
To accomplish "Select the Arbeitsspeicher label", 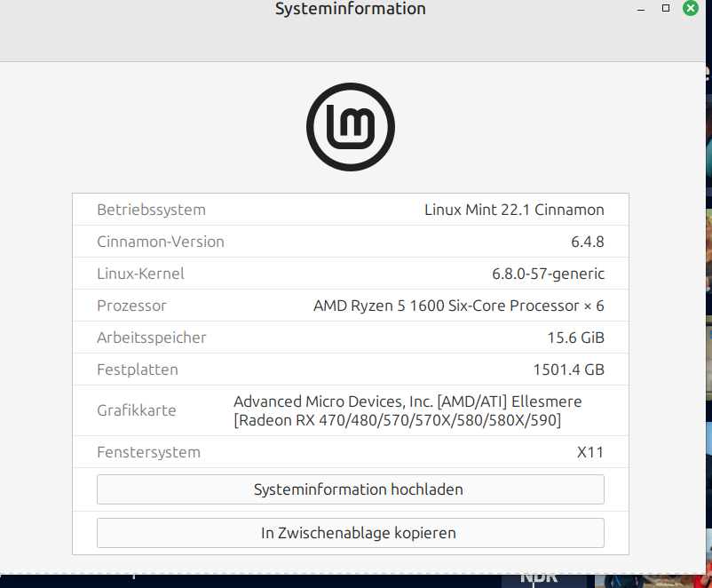I will pos(152,338).
